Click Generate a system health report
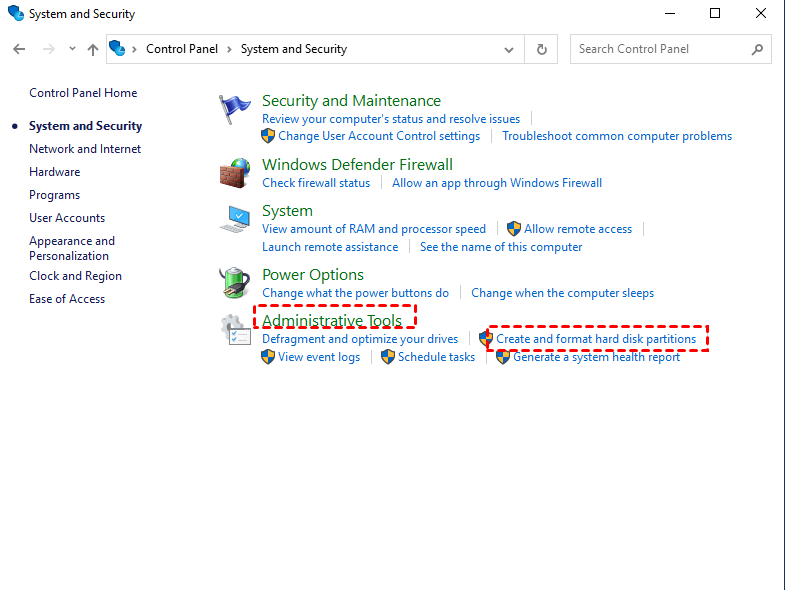 pyautogui.click(x=596, y=357)
